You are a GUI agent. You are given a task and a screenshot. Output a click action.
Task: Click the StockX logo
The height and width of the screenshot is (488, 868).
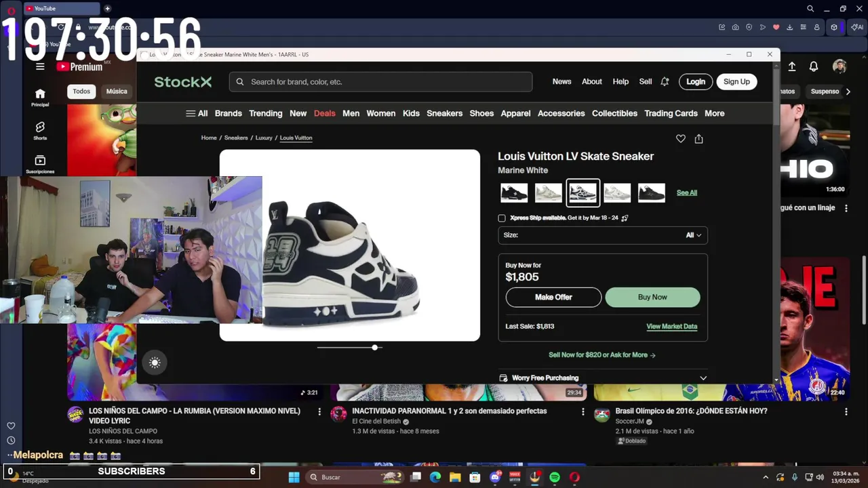coord(183,82)
